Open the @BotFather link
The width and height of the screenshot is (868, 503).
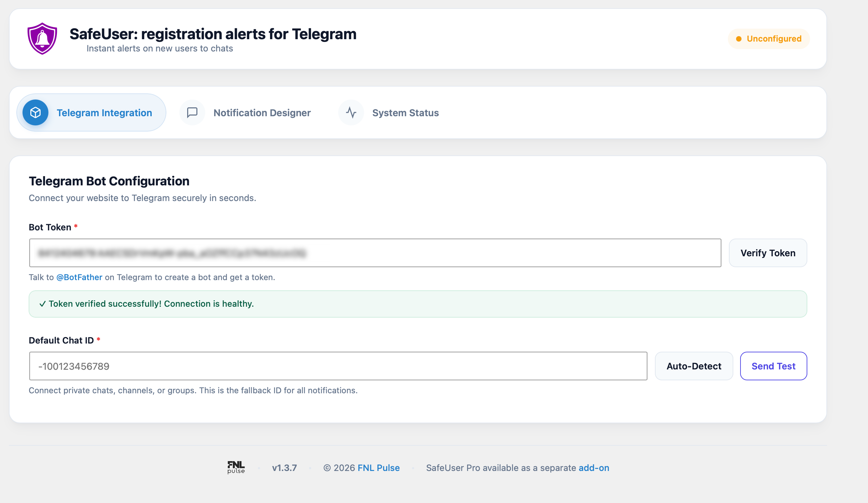(79, 277)
